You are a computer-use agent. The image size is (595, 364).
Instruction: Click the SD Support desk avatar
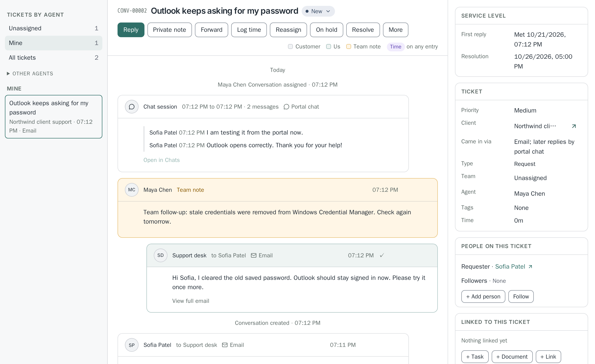point(160,255)
